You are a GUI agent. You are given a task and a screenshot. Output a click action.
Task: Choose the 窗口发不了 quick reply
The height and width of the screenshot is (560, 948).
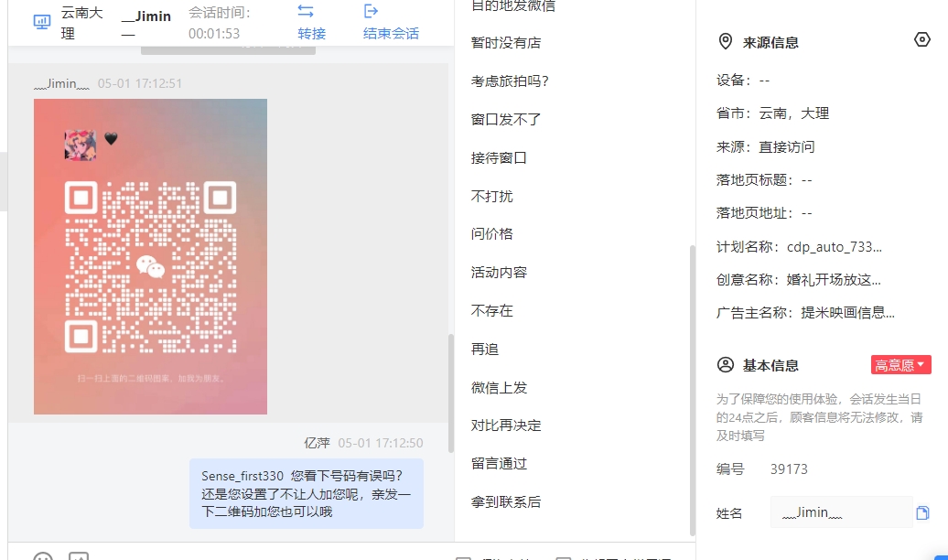[x=506, y=120]
